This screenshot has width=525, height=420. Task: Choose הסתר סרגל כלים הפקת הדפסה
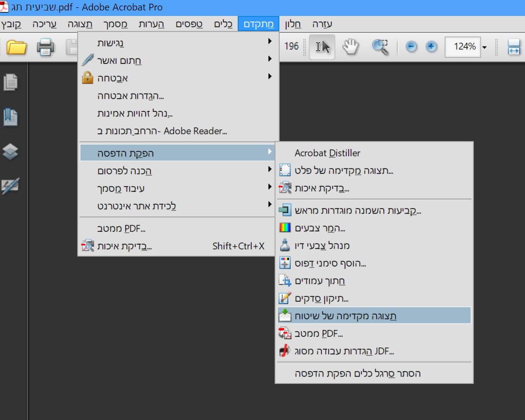click(x=374, y=373)
